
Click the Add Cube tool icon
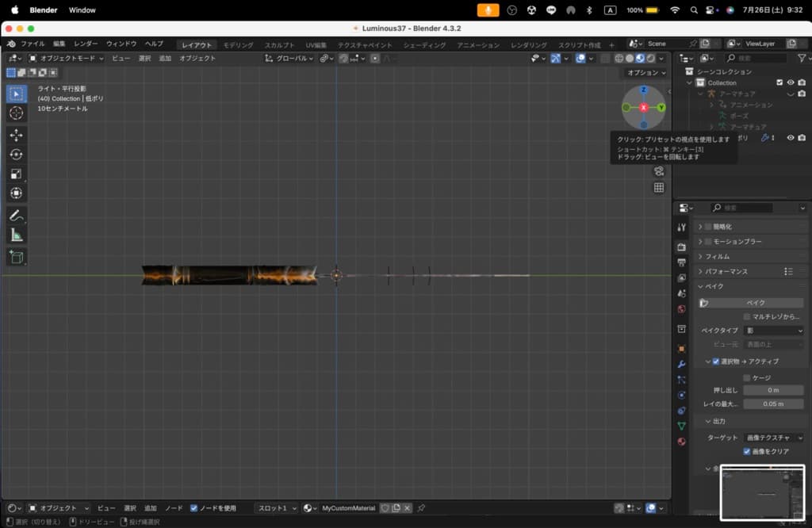(17, 256)
